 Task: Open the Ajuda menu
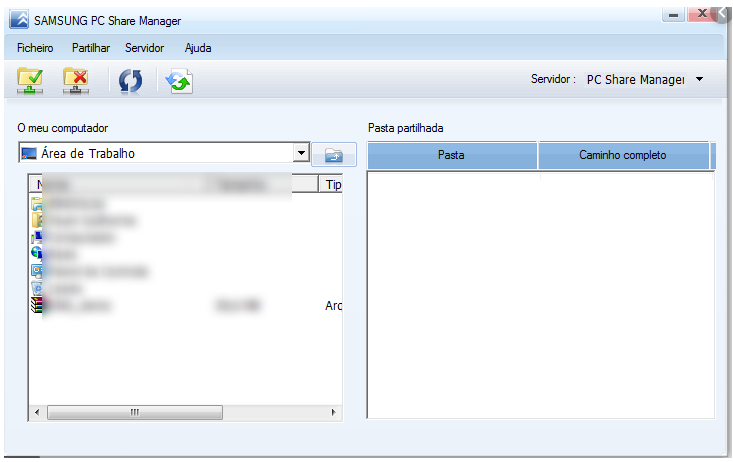(198, 48)
